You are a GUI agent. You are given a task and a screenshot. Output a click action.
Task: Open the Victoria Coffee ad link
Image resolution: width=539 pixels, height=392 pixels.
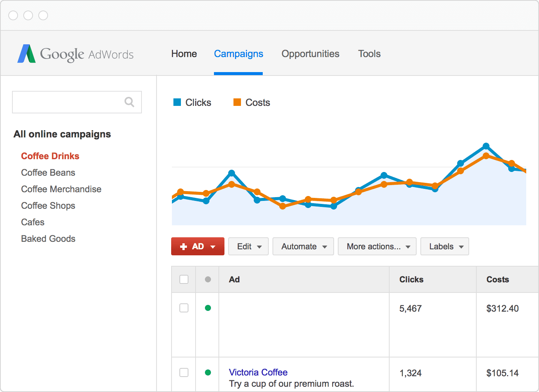point(258,372)
